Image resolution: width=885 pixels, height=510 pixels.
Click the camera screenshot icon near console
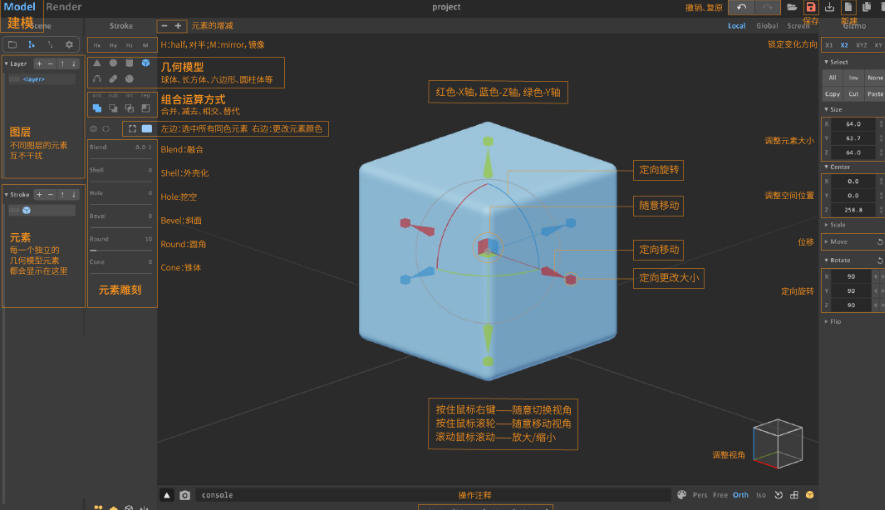click(x=185, y=495)
